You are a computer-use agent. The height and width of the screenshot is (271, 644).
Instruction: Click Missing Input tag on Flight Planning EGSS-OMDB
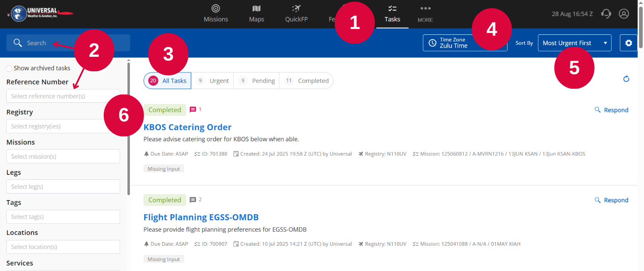click(164, 259)
